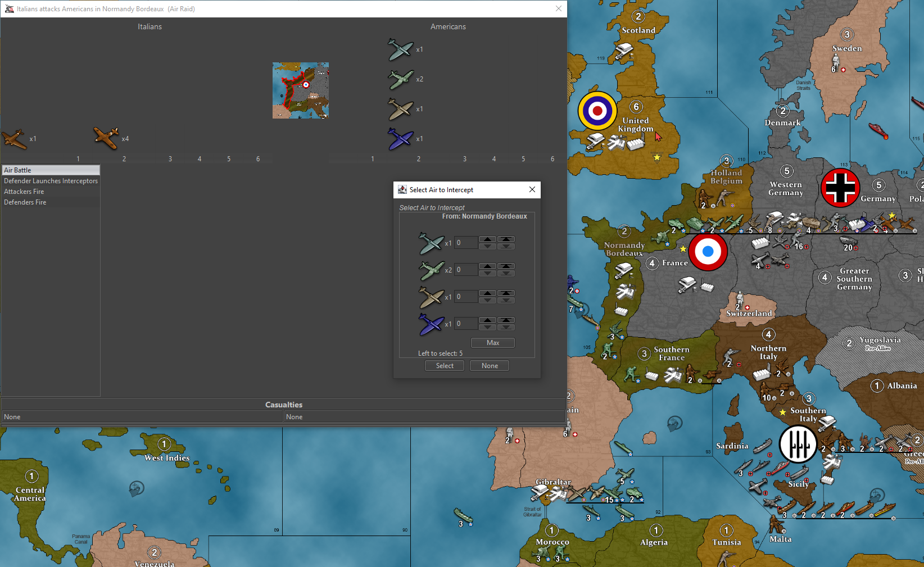Click the tan American fighter in battle panel
924x567 pixels.
click(400, 109)
